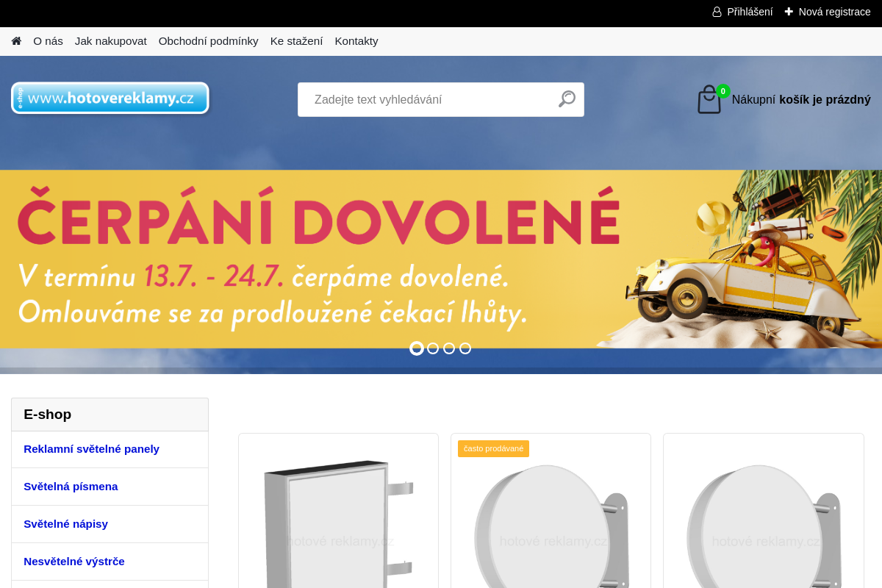This screenshot has width=882, height=588.
Task: Click the plus icon beside Nová registrace
Action: [789, 12]
